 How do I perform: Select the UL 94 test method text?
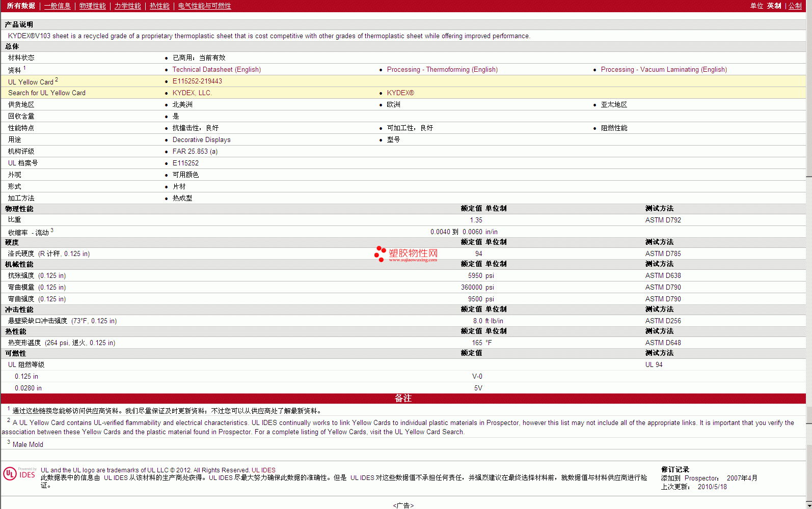654,365
